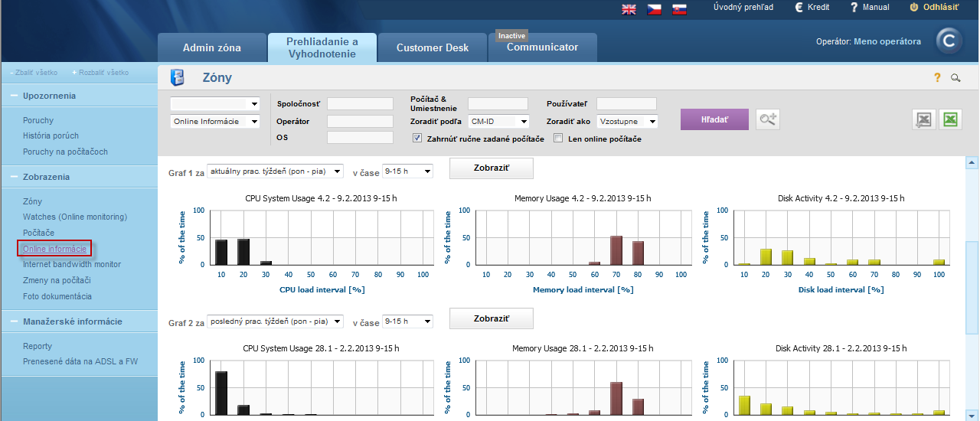
Task: Click the OS input field
Action: (360, 138)
